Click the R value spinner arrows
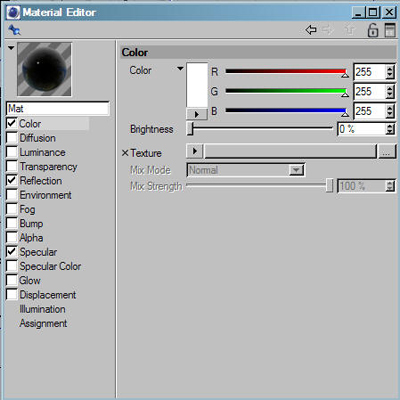The height and width of the screenshot is (400, 400). pos(390,72)
